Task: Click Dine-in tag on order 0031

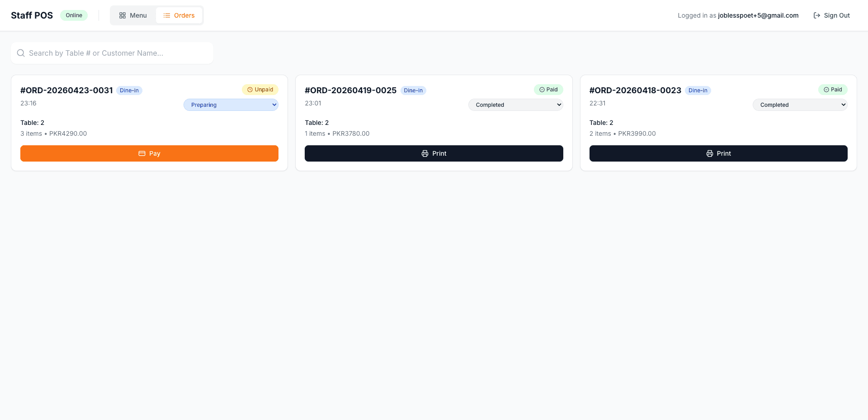Action: [x=129, y=91]
